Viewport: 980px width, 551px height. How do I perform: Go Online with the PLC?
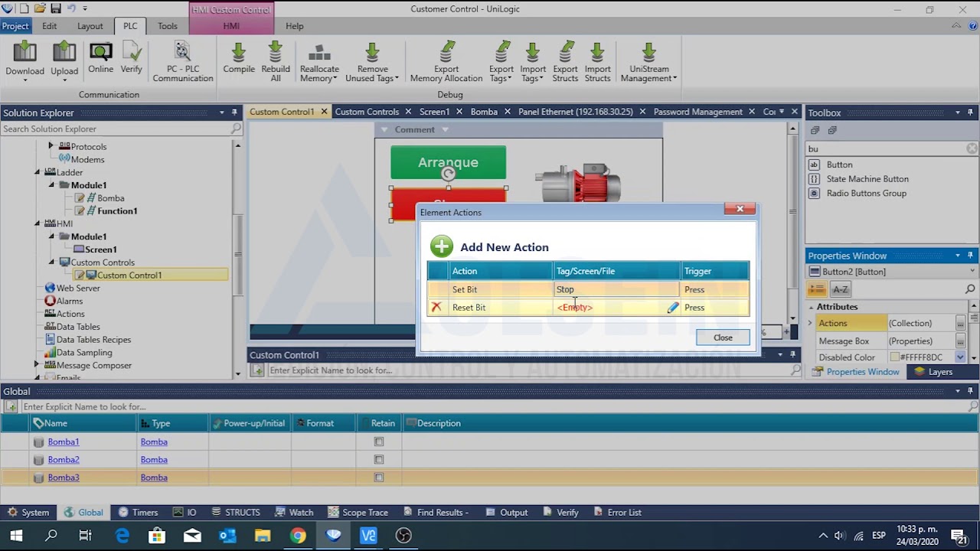pyautogui.click(x=100, y=53)
